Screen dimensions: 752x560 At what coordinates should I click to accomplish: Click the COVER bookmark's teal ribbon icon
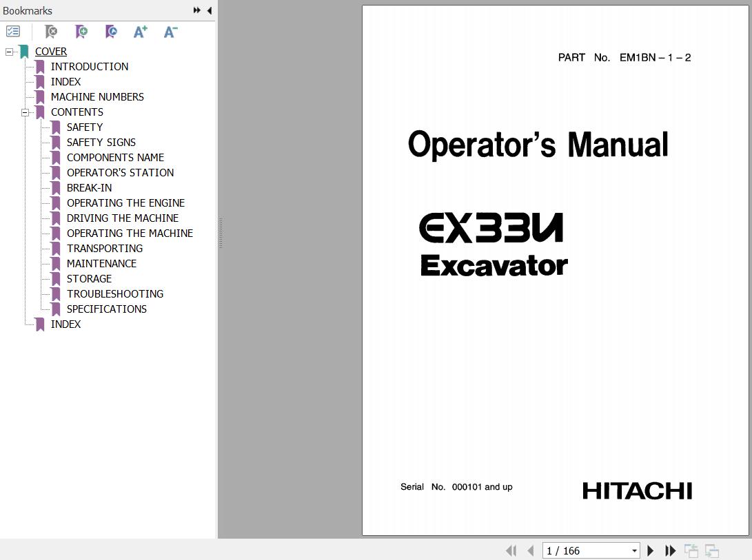coord(24,51)
